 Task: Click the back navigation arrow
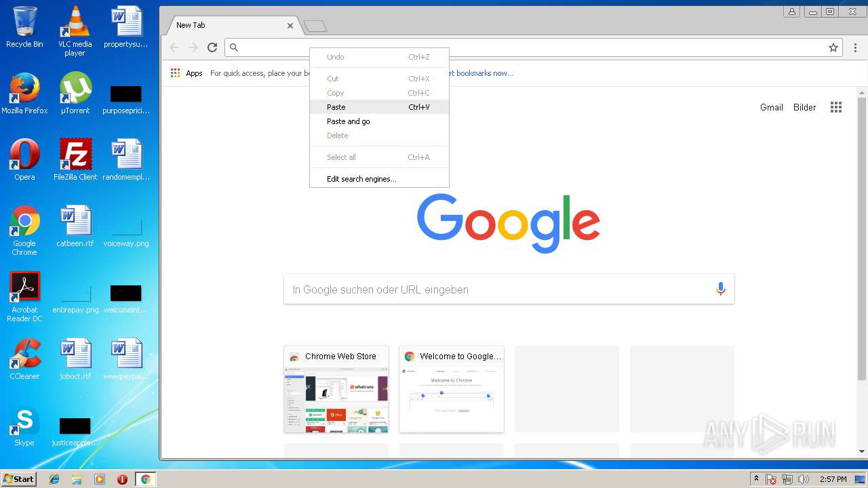(174, 47)
